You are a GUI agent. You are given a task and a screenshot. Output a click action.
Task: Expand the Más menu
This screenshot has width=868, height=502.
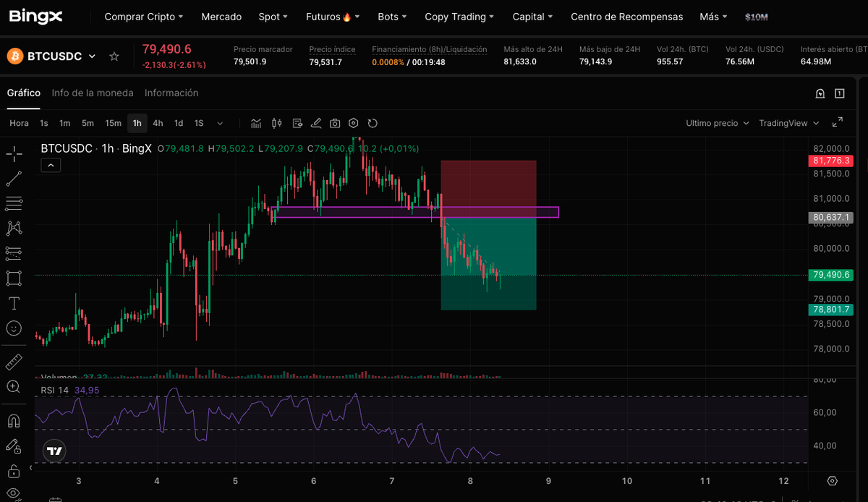pos(713,17)
